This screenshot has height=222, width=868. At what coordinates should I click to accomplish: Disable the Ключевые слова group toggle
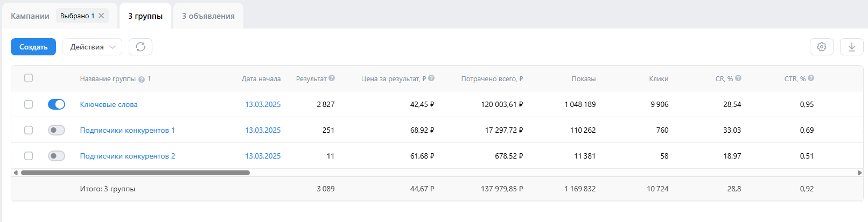(57, 104)
